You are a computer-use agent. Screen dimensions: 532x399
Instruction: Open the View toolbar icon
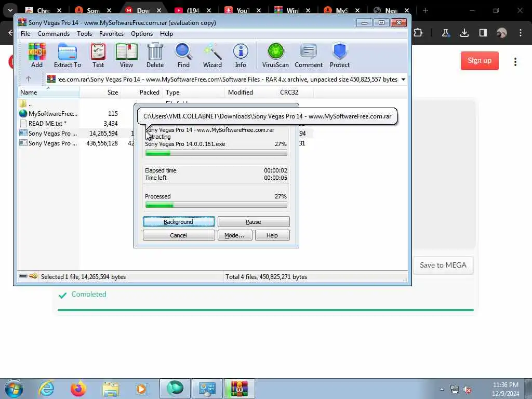coord(126,55)
